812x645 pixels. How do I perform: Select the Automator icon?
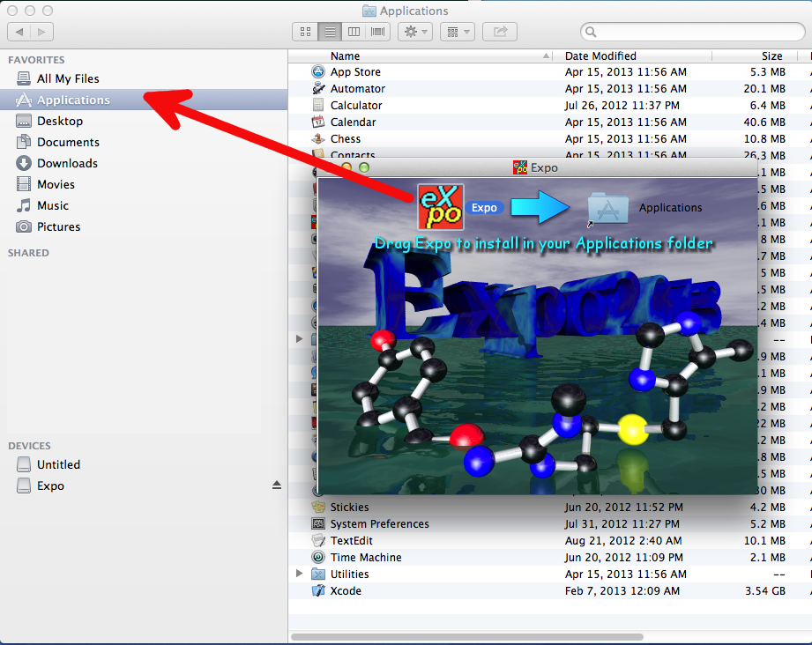(x=318, y=88)
